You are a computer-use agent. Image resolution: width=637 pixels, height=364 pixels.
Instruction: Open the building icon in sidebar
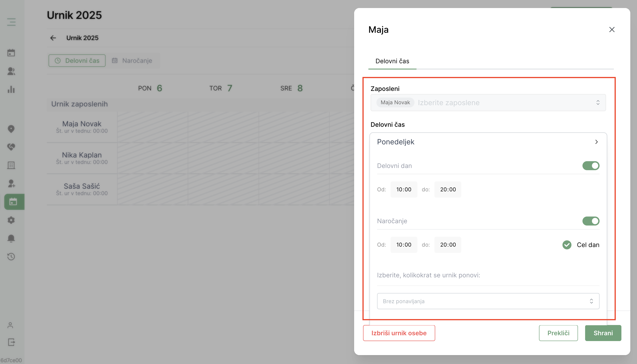11,165
